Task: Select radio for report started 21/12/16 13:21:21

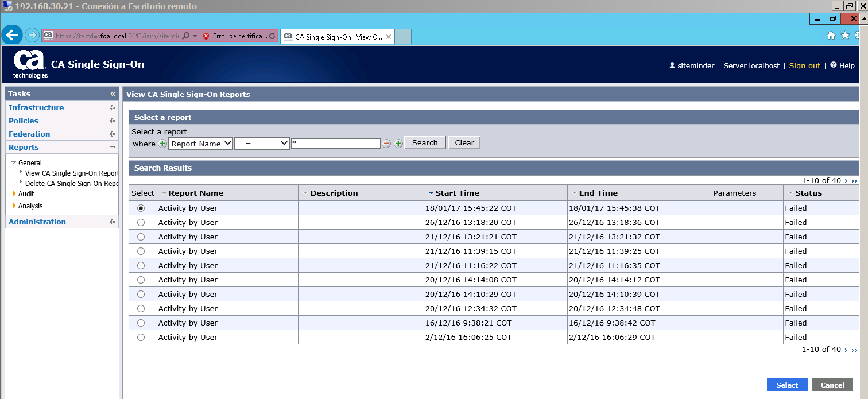Action: tap(141, 237)
